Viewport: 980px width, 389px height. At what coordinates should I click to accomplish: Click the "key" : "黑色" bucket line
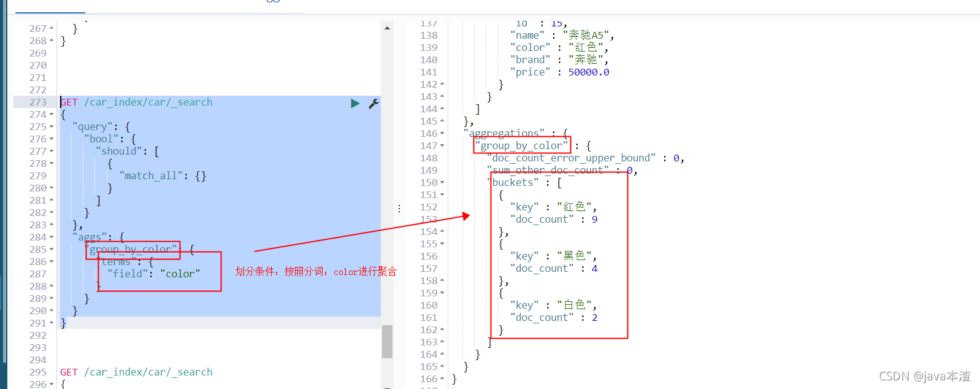click(553, 256)
